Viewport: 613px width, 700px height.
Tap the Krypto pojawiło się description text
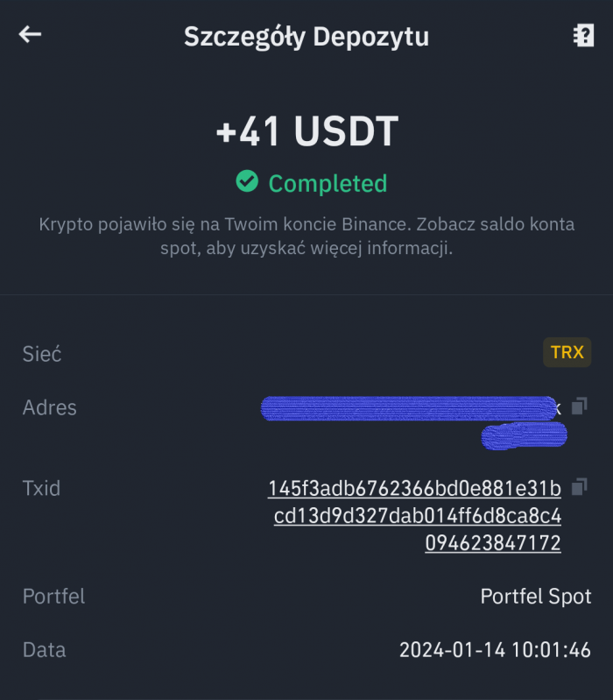tap(306, 237)
